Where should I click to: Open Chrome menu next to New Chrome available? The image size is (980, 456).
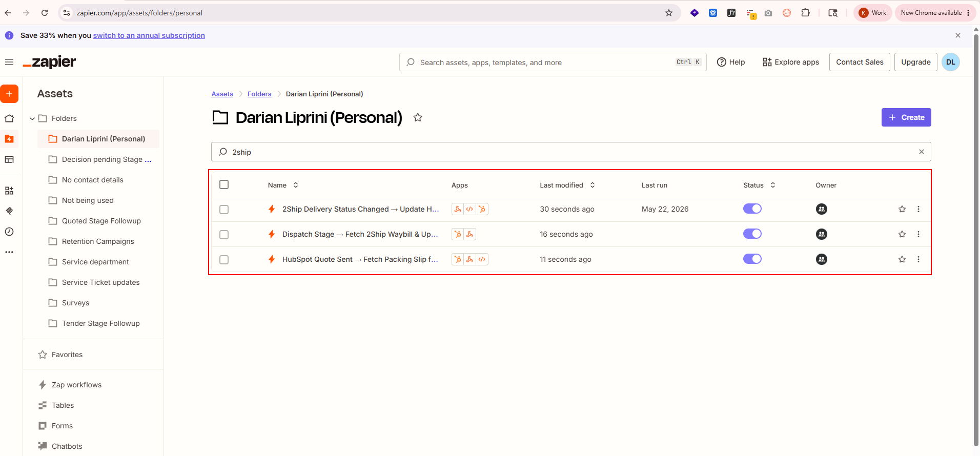pos(968,13)
